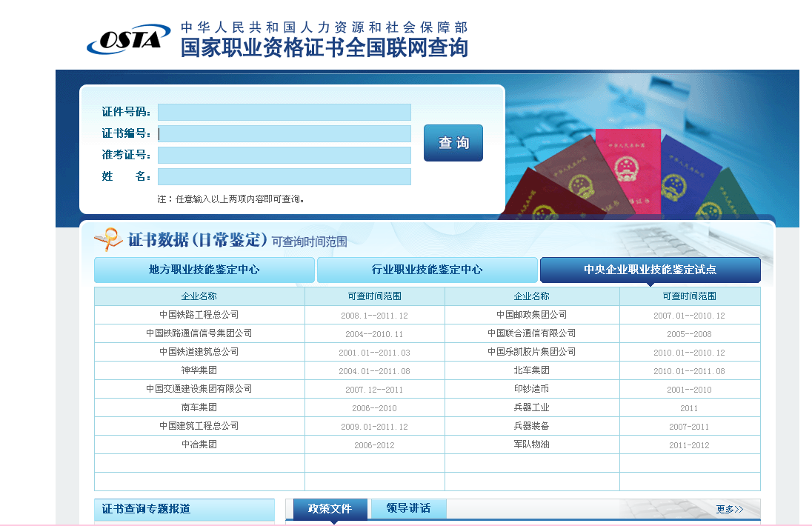
Task: Open the 政策文件 tab
Action: [330, 509]
